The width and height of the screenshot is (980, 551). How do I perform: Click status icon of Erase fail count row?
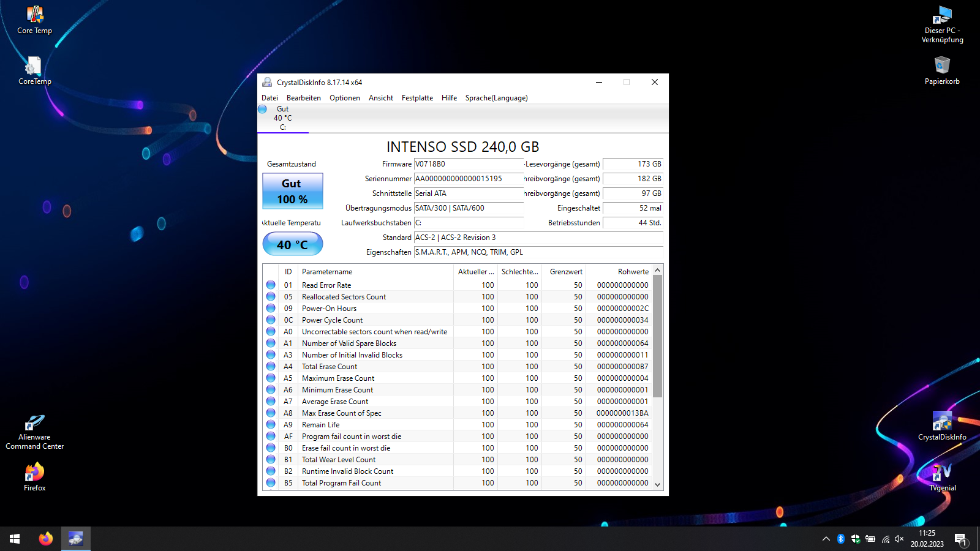(271, 448)
